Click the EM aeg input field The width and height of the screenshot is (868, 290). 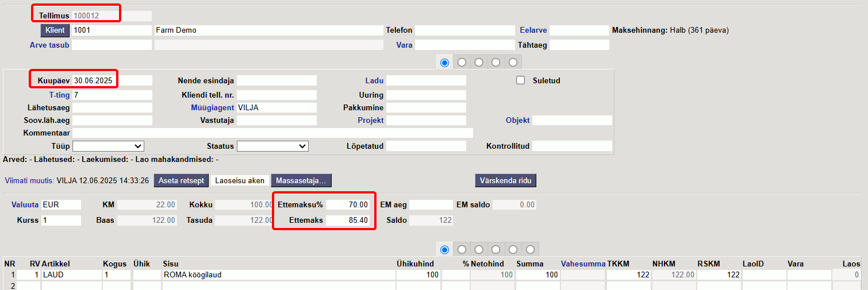pyautogui.click(x=431, y=204)
